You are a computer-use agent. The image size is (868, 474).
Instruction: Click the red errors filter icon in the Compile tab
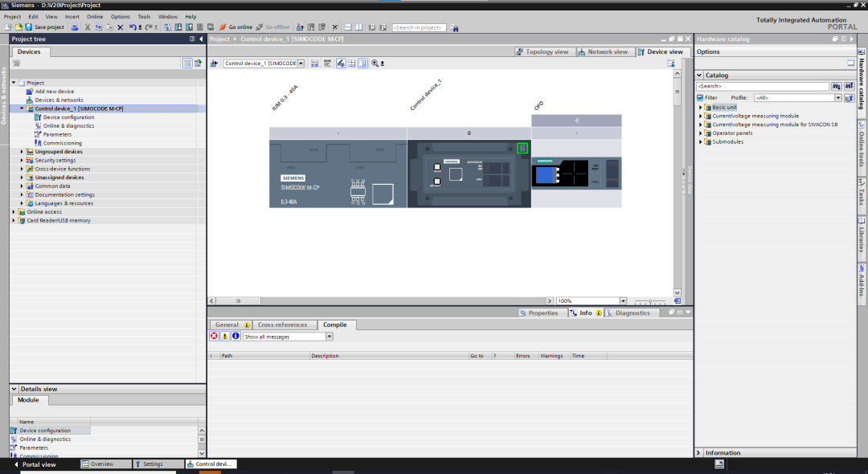[x=215, y=337]
